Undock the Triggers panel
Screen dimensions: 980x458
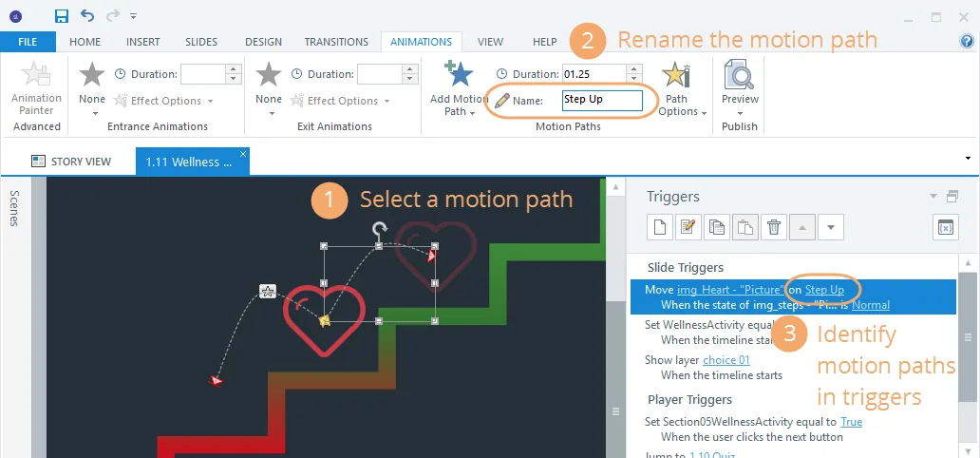(952, 197)
